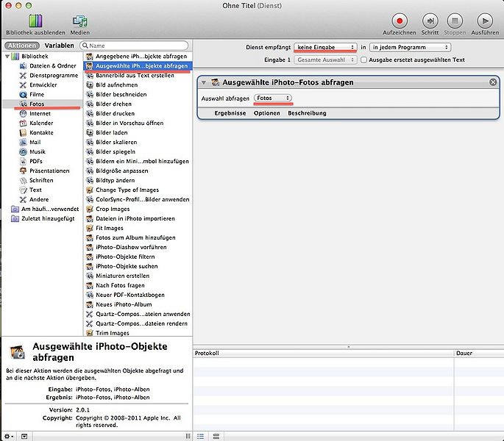The height and width of the screenshot is (441, 504).
Task: Collapse the action's disclosure triangle
Action: pyautogui.click(x=204, y=82)
